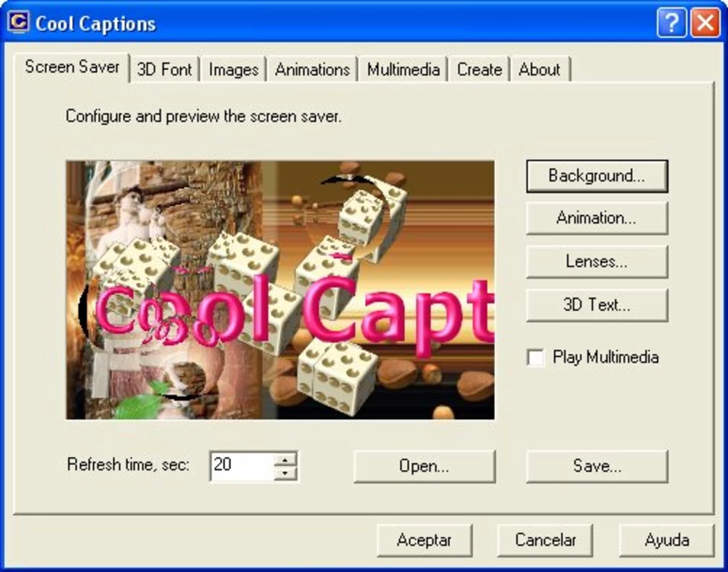Click the Open... button
This screenshot has height=572, width=728.
424,466
